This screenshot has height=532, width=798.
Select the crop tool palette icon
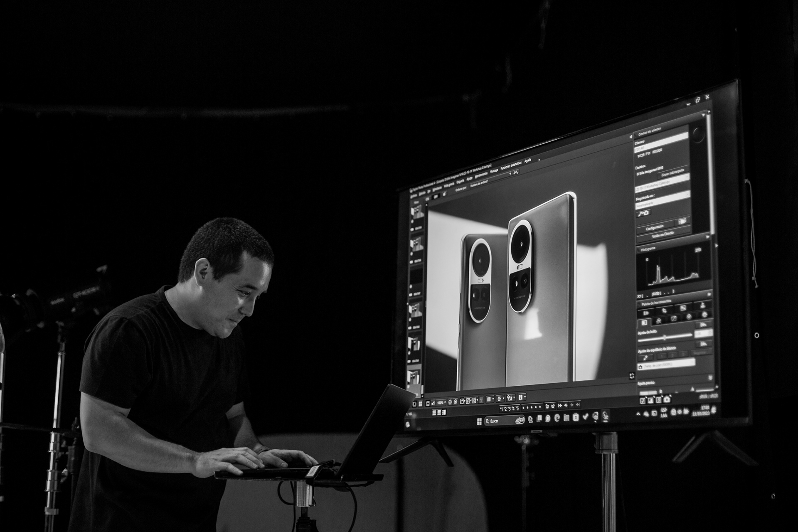point(664,310)
